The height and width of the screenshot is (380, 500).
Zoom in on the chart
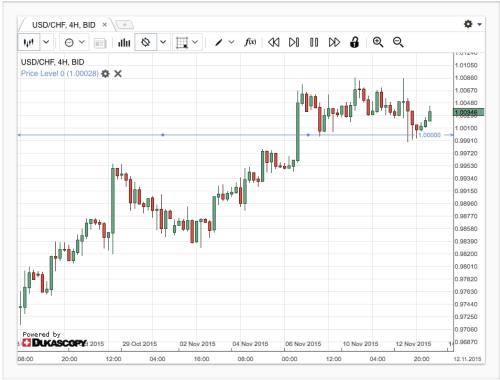pos(378,42)
